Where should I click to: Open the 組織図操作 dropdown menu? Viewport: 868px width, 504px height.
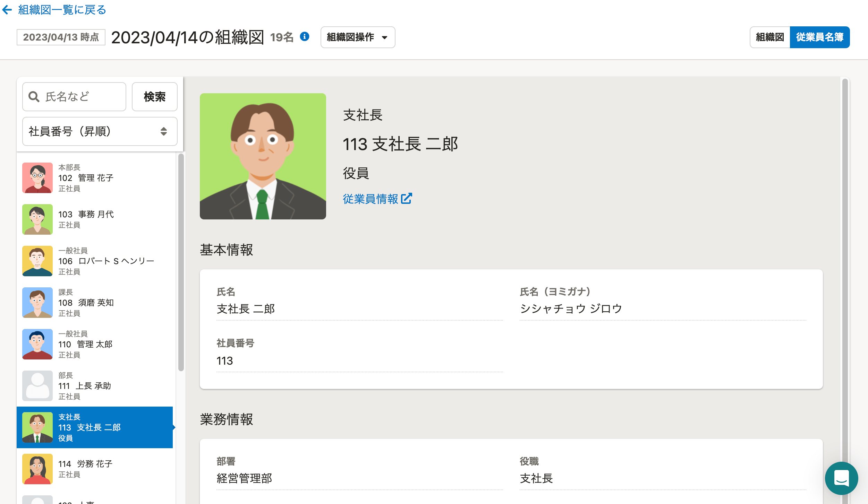(358, 37)
